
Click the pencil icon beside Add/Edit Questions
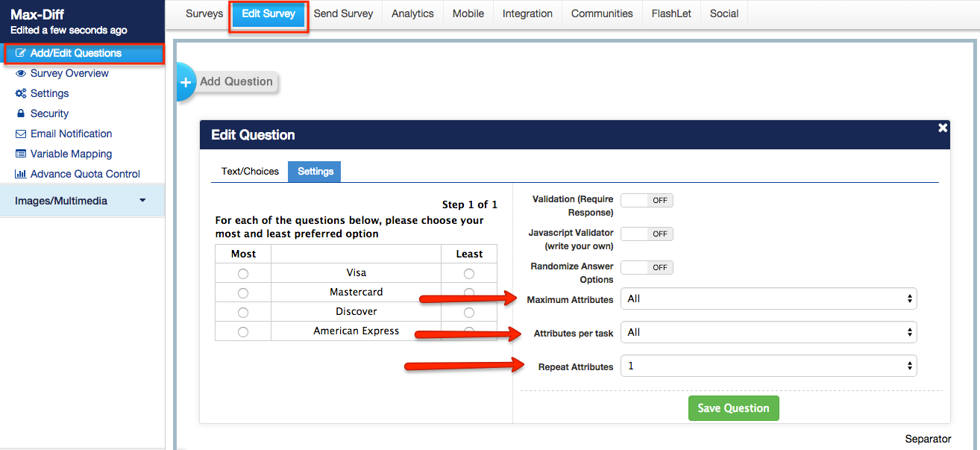[20, 54]
